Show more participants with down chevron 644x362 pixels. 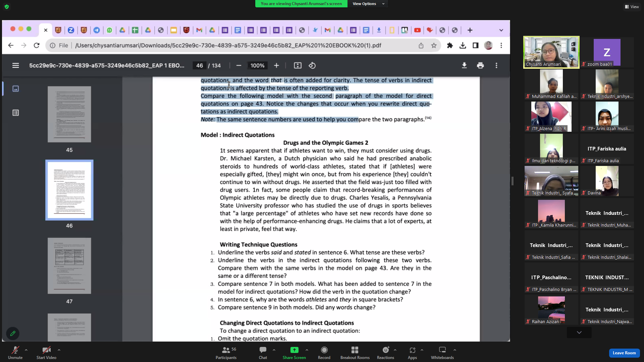click(579, 333)
